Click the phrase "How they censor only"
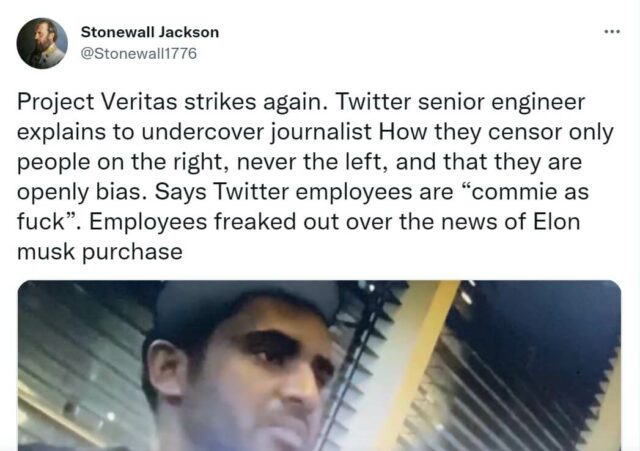This screenshot has height=451, width=640. [496, 132]
